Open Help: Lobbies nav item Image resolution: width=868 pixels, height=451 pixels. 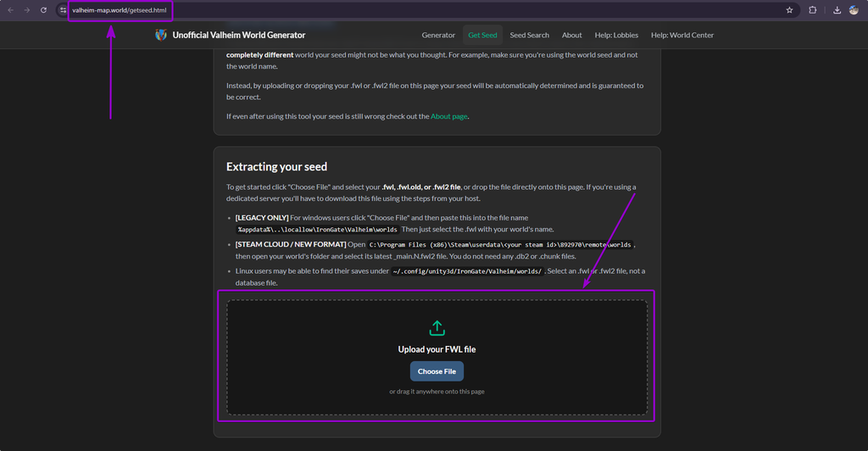(x=616, y=35)
